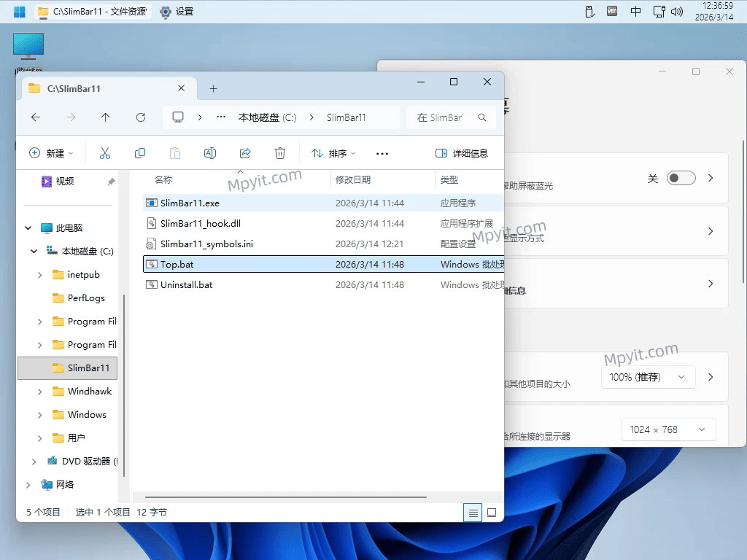Go up one folder level arrow

[105, 117]
